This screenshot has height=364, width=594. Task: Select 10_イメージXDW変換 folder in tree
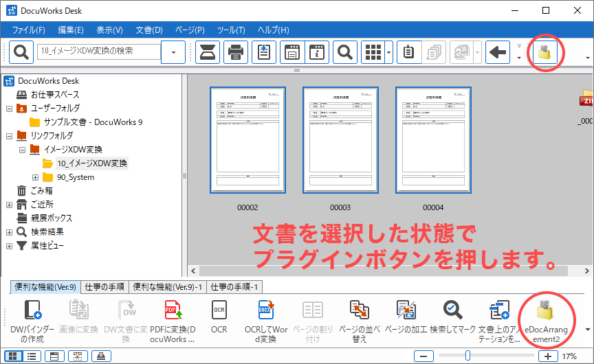pyautogui.click(x=92, y=163)
